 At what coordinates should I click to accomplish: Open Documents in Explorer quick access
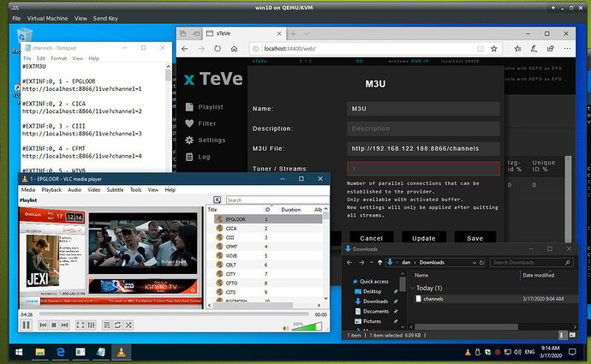click(x=375, y=311)
